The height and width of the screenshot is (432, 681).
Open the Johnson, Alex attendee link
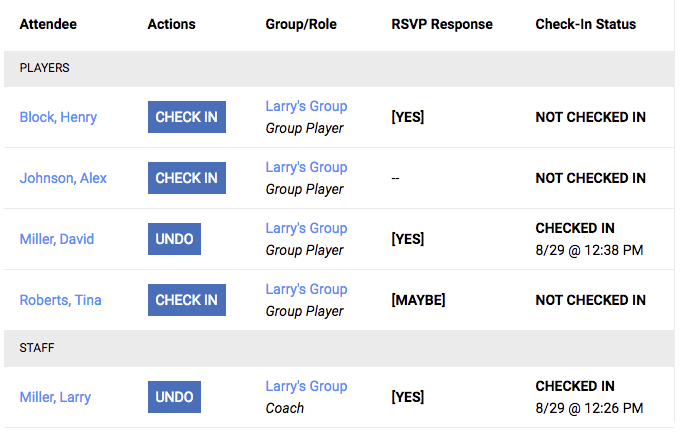click(x=63, y=178)
